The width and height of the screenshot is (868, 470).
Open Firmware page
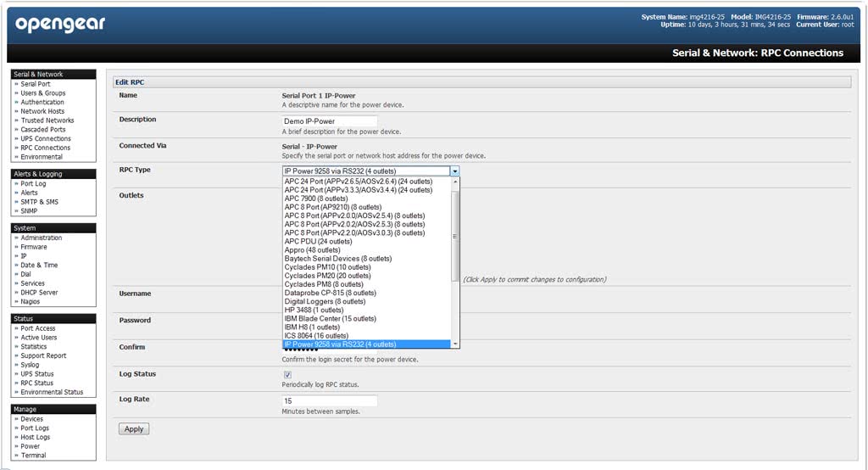point(34,247)
